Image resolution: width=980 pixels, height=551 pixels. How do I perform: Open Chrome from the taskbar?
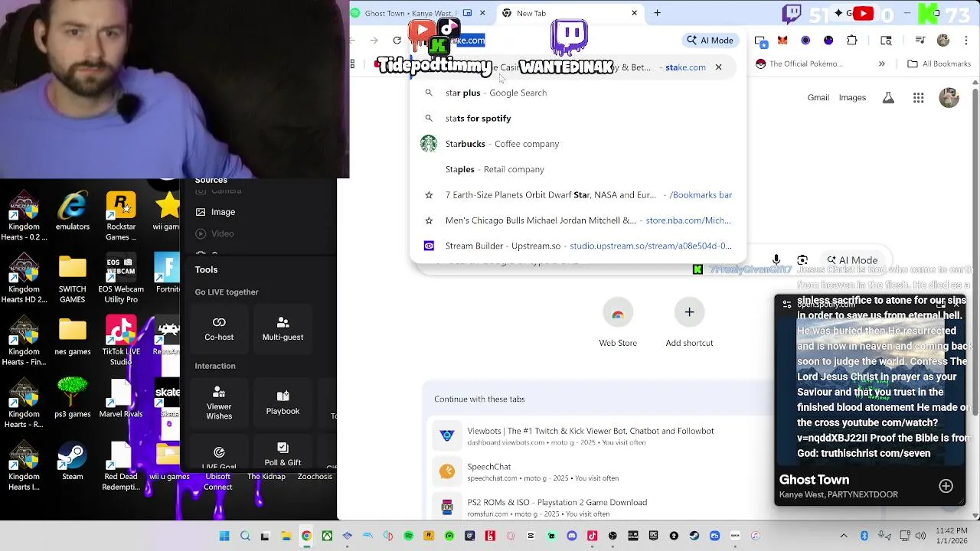point(306,536)
